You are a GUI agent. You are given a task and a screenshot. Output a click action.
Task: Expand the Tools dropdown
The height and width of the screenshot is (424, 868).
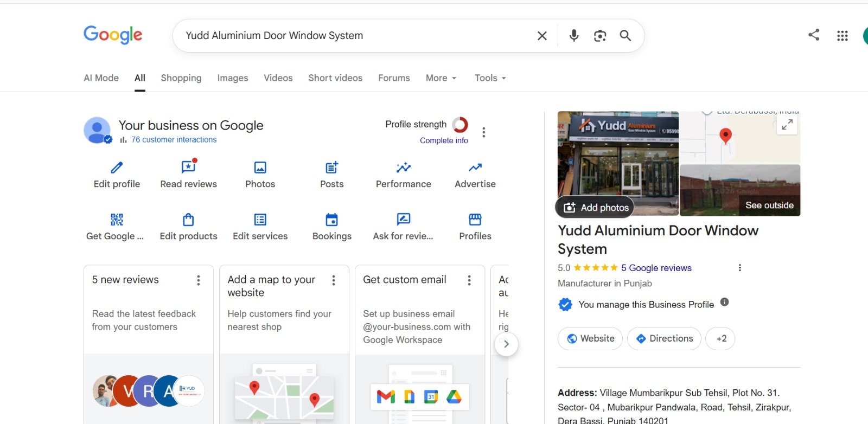click(x=490, y=78)
